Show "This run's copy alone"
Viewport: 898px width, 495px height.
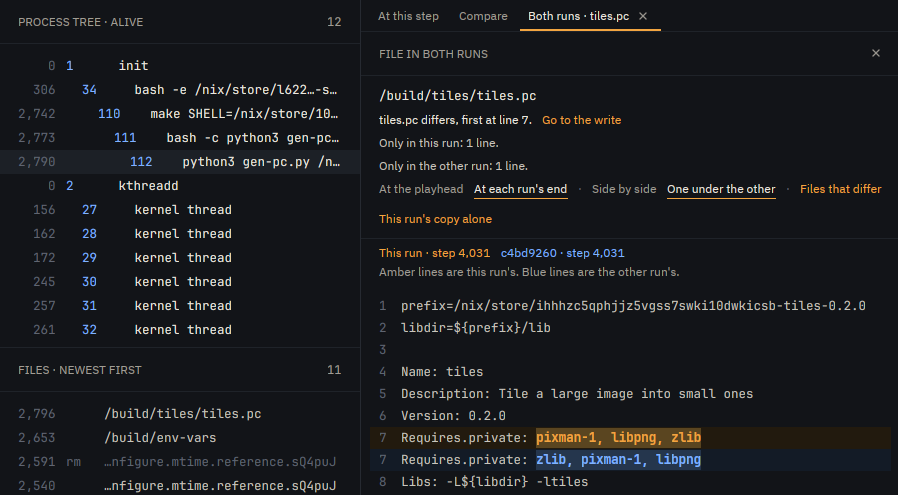point(435,219)
